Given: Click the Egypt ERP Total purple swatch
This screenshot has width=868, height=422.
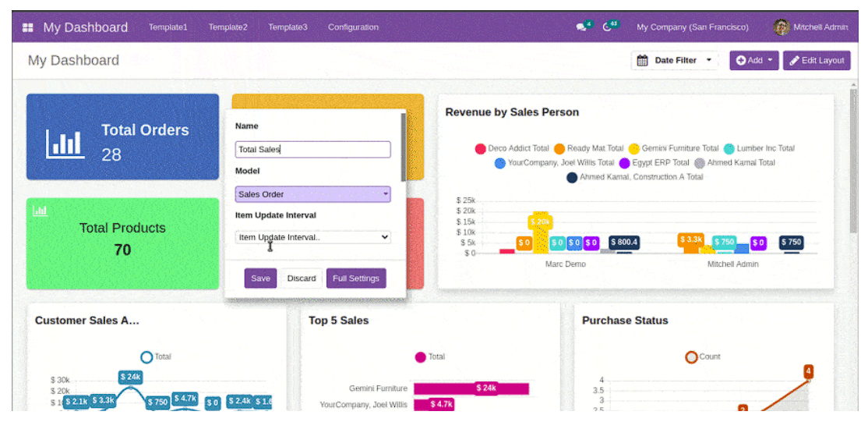Looking at the screenshot, I should click(x=624, y=163).
